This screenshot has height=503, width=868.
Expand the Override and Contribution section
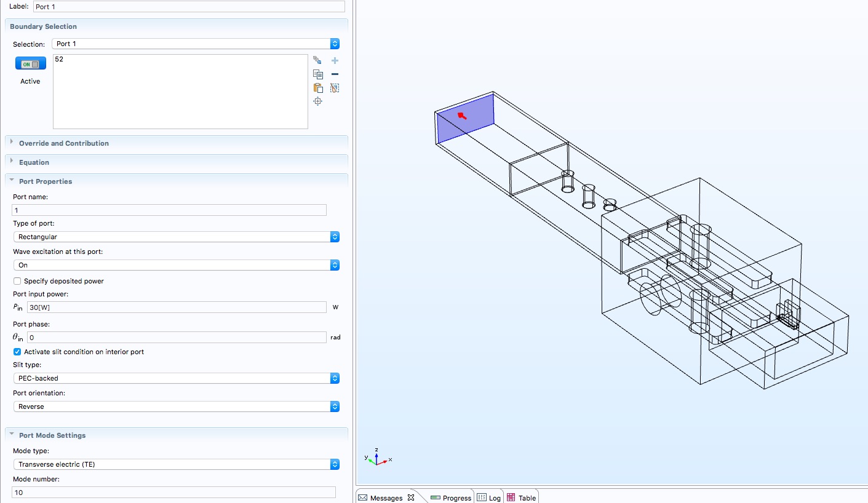[63, 143]
